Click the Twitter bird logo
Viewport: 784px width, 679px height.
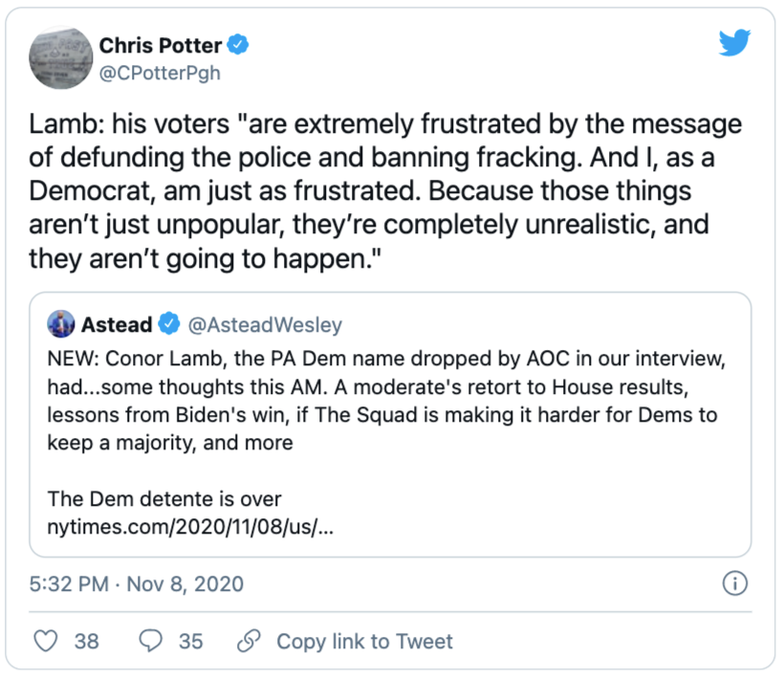coord(734,44)
